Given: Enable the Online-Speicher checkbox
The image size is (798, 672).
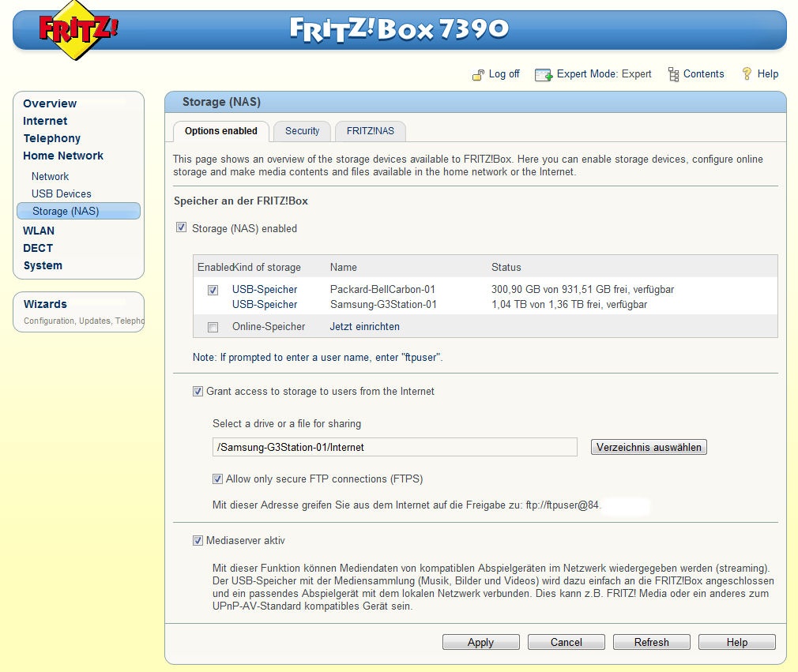Looking at the screenshot, I should click(213, 327).
